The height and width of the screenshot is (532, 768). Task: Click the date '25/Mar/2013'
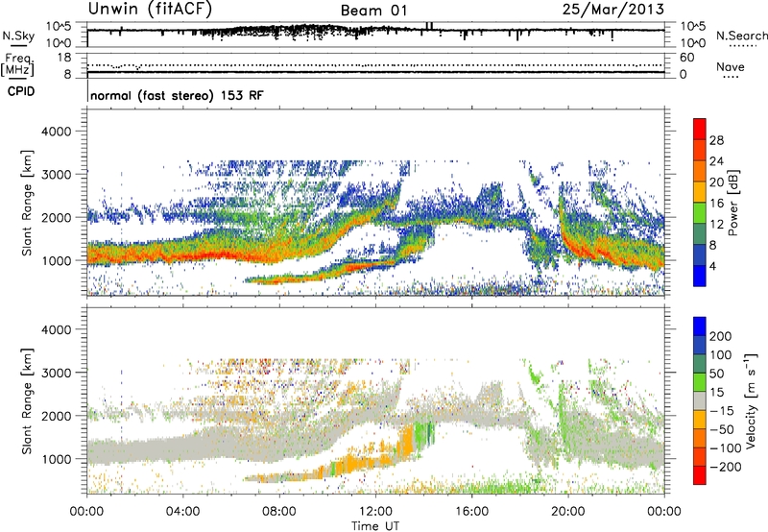coord(613,10)
